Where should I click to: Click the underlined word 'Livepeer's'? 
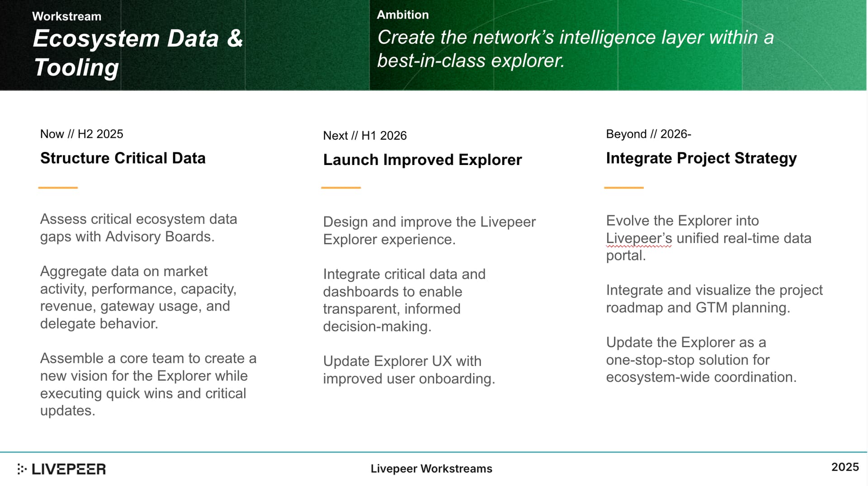638,238
